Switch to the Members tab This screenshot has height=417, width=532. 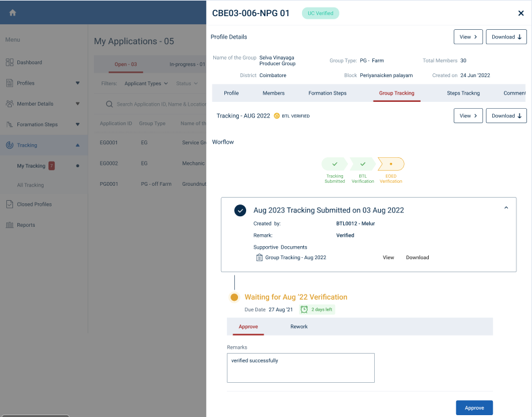pos(273,93)
